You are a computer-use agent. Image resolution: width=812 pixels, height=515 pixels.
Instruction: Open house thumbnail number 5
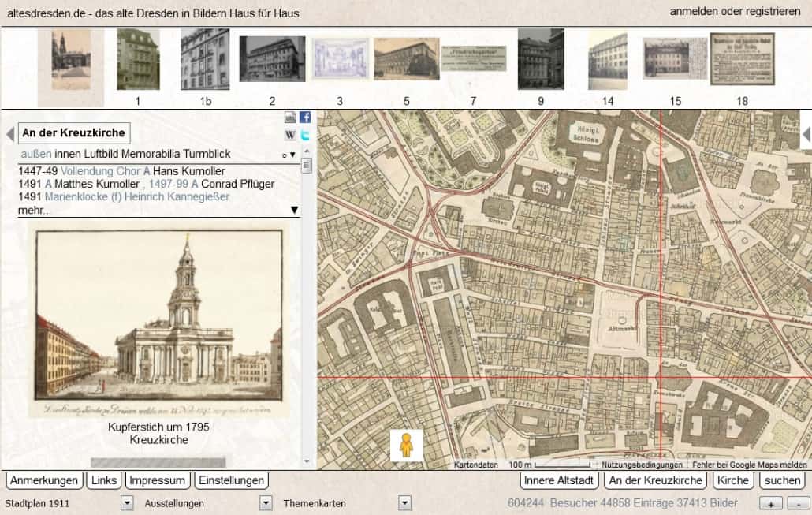[407, 58]
